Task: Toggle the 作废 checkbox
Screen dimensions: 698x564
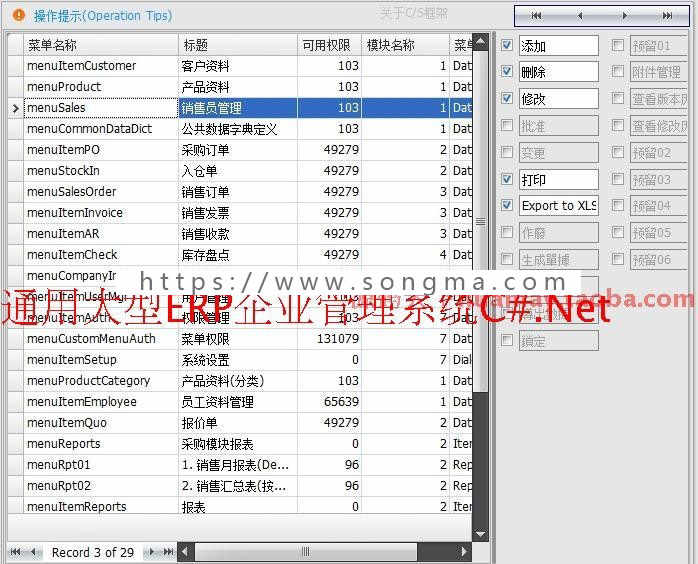Action: pyautogui.click(x=507, y=232)
